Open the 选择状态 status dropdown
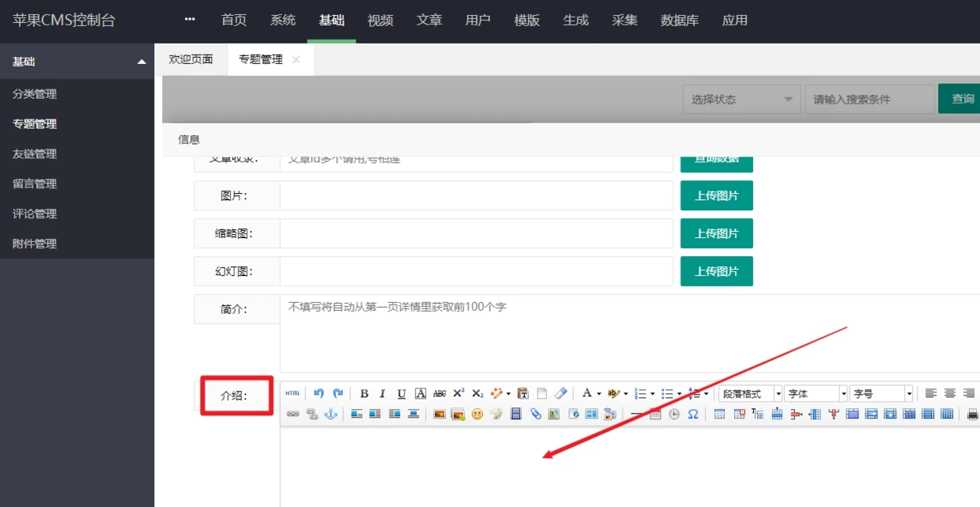This screenshot has height=507, width=980. [x=741, y=100]
